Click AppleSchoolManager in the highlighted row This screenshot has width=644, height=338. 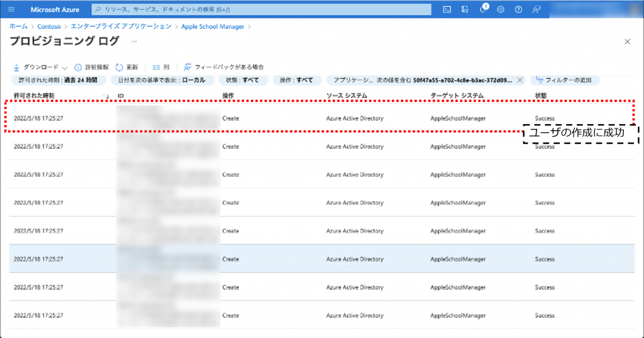458,259
